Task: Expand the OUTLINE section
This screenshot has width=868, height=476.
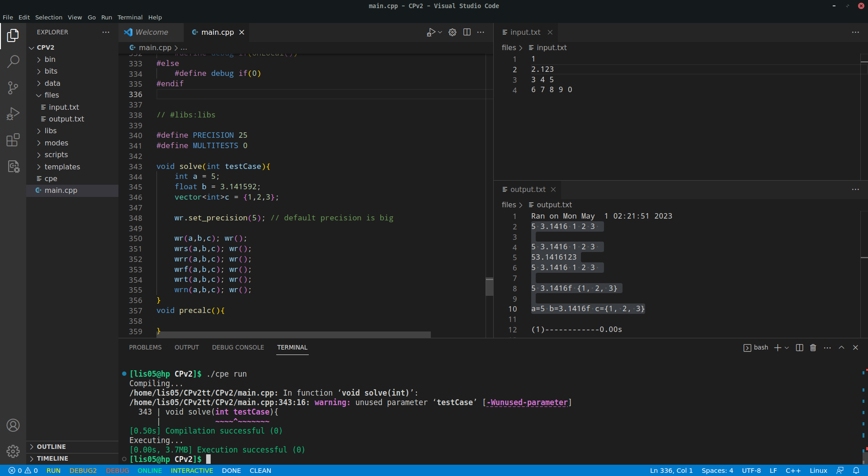Action: [51, 447]
